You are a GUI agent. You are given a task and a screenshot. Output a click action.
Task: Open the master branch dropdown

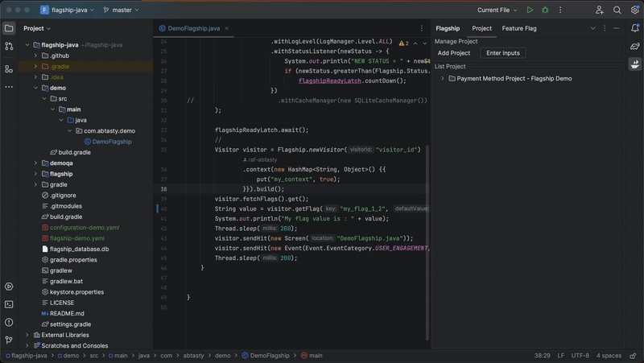(x=122, y=10)
